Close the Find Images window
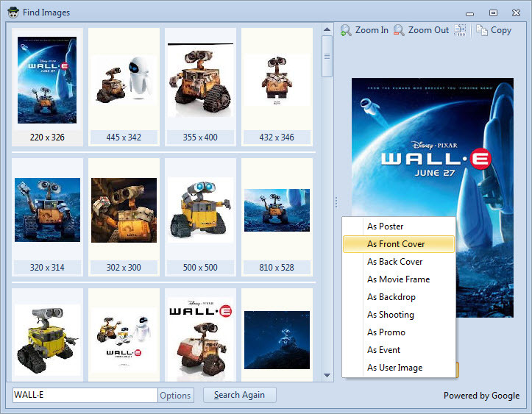This screenshot has width=532, height=414. (516, 13)
